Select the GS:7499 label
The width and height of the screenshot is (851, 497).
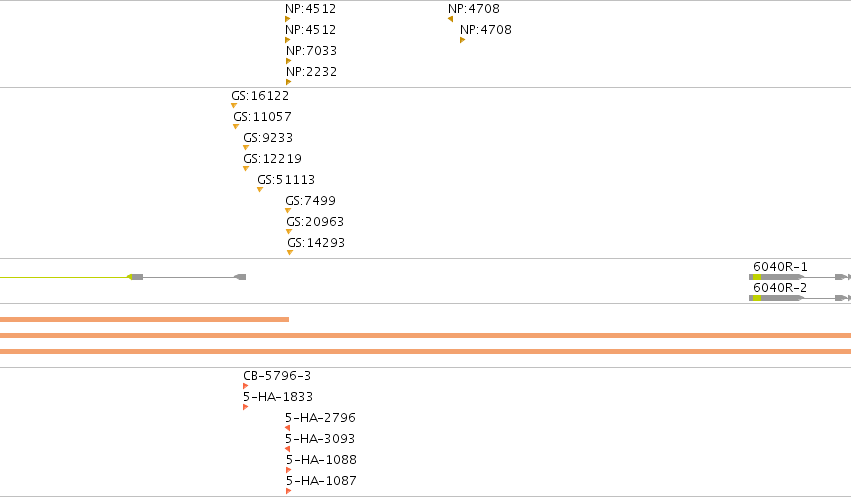coord(310,201)
